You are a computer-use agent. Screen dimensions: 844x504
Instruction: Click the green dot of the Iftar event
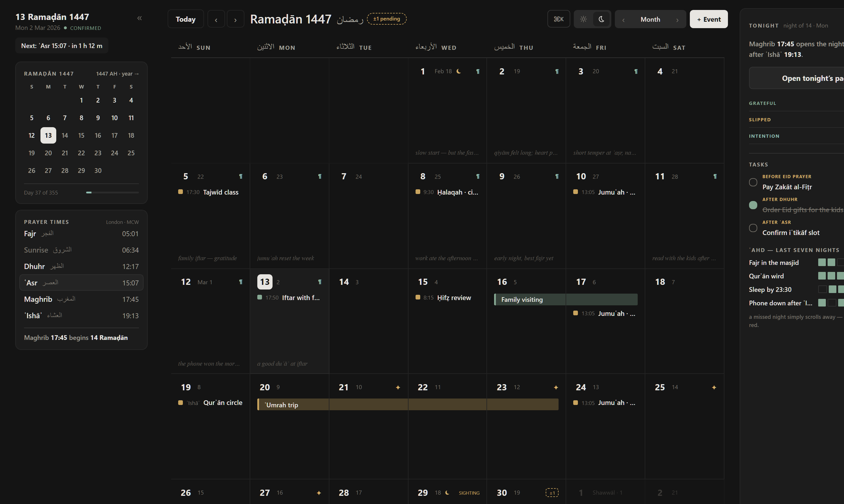tap(259, 297)
